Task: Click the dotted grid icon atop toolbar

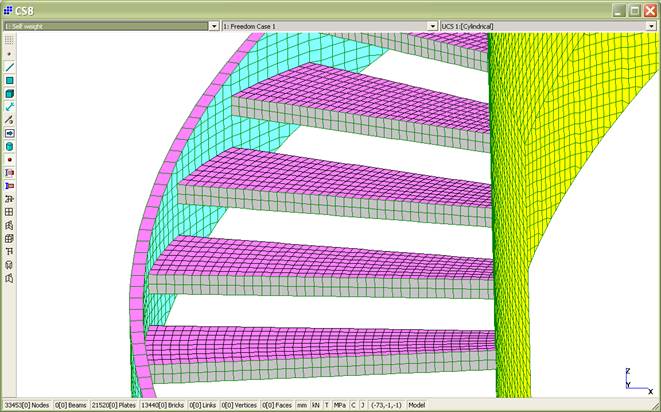Action: click(x=9, y=40)
